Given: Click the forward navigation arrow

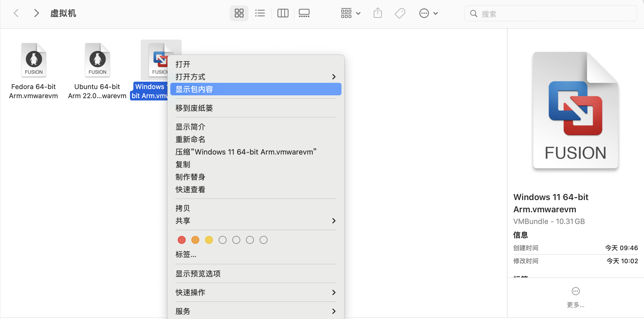Looking at the screenshot, I should click(x=36, y=13).
